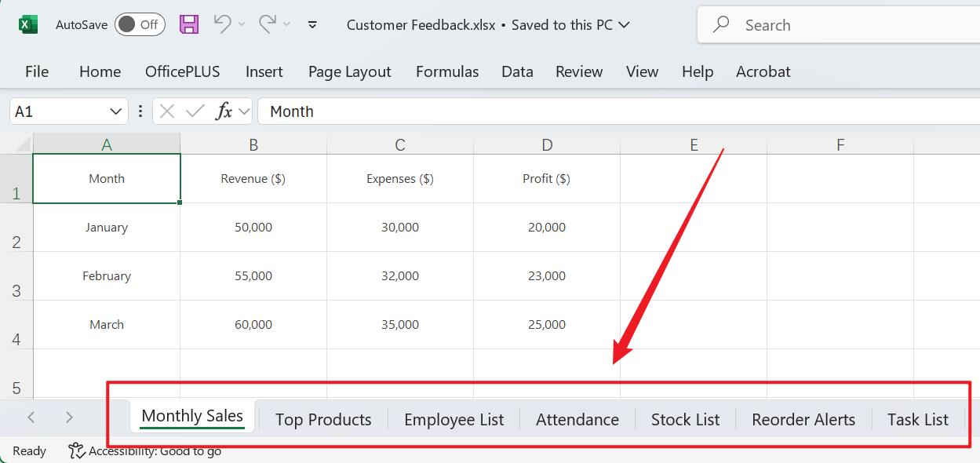The height and width of the screenshot is (463, 980).
Task: Expand the file name save location chevron
Action: (x=625, y=24)
